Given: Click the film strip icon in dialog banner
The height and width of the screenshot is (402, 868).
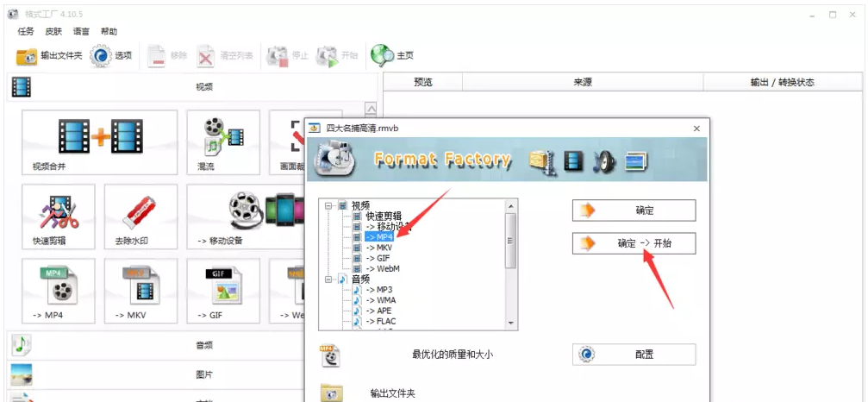Looking at the screenshot, I should (x=574, y=161).
